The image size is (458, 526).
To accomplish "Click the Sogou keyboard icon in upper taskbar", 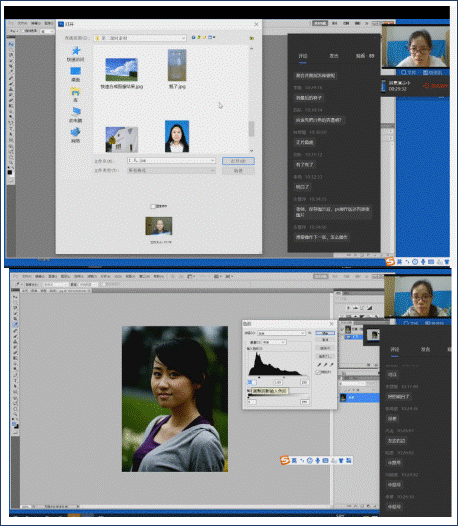I will 431,262.
